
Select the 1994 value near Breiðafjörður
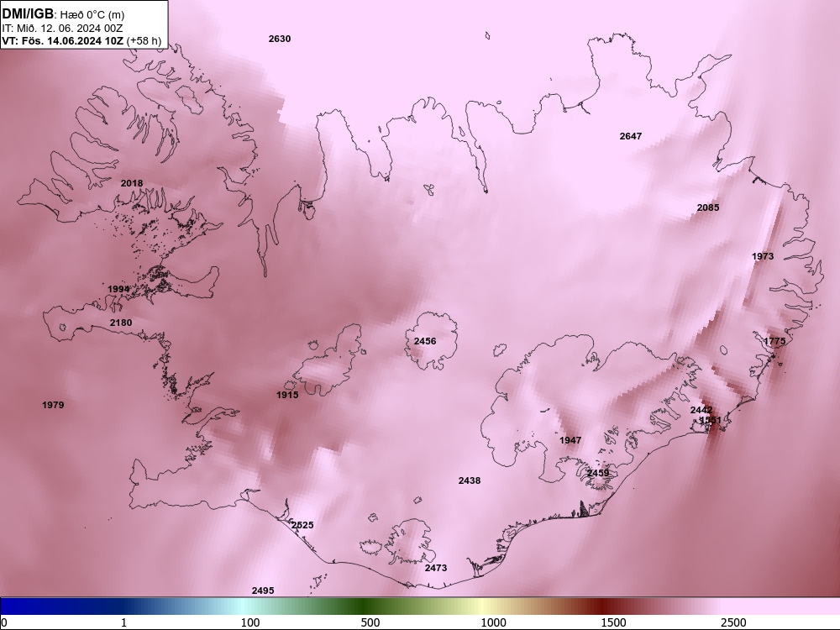click(x=118, y=289)
